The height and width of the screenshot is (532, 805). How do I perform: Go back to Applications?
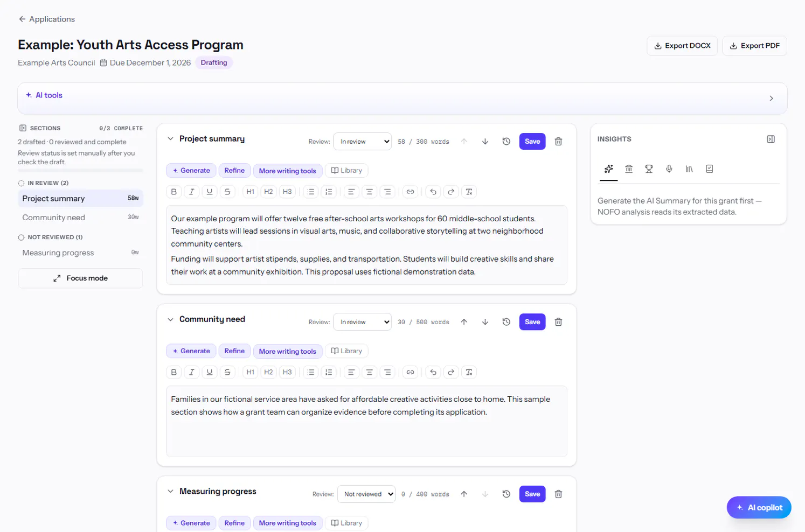coord(46,19)
